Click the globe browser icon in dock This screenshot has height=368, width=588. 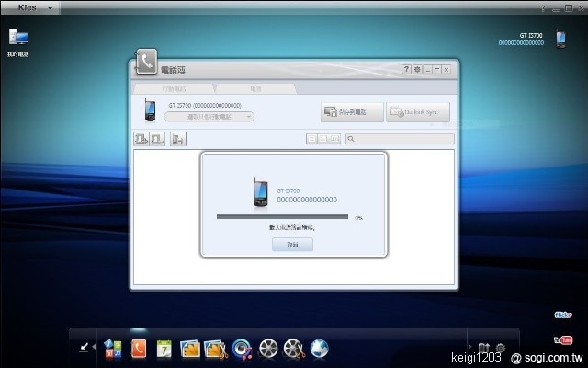[320, 349]
